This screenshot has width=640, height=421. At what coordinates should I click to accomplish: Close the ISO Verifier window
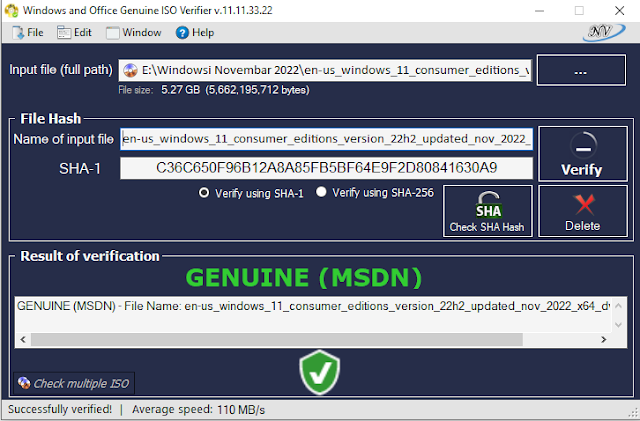pos(620,11)
